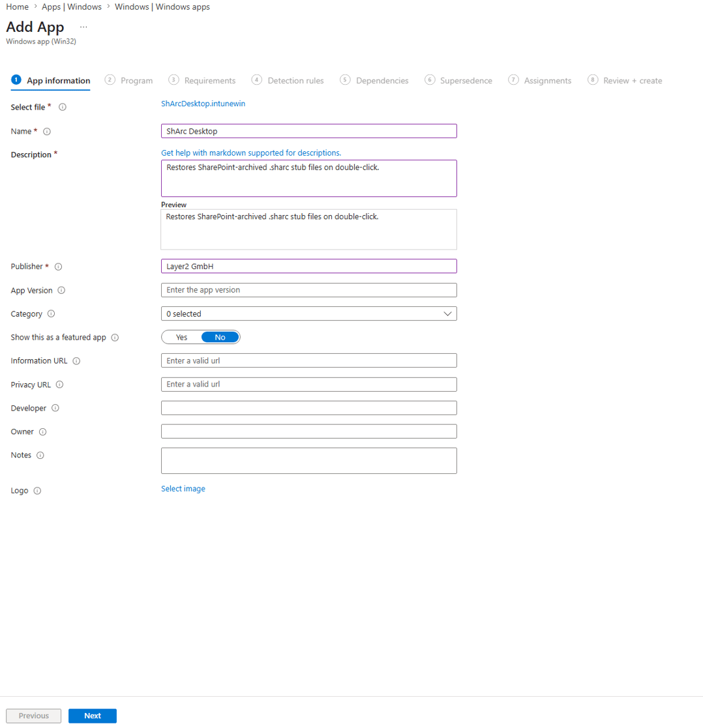
Task: Click the info icon beside Publisher
Action: [58, 267]
